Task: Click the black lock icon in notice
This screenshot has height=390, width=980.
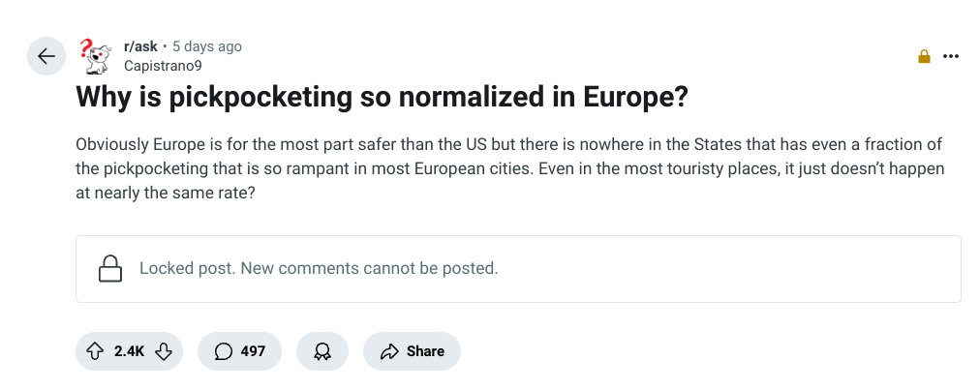Action: click(110, 269)
